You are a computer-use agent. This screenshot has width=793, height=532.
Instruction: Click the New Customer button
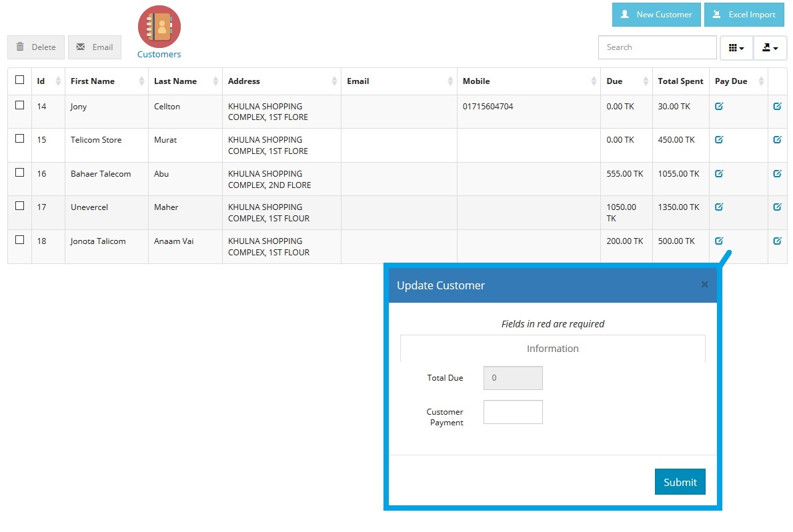pos(656,14)
